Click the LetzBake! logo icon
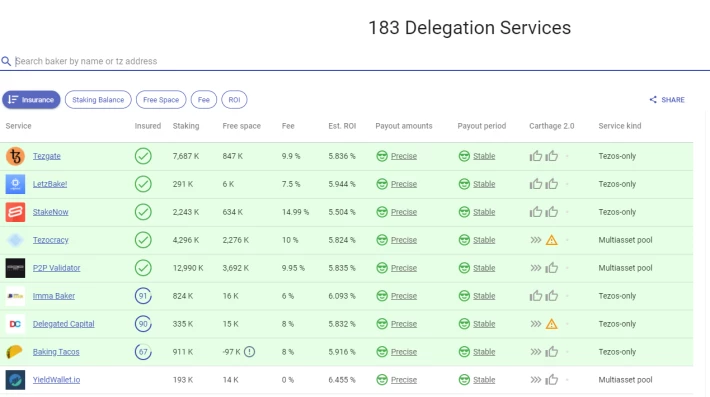The height and width of the screenshot is (397, 710). point(15,184)
